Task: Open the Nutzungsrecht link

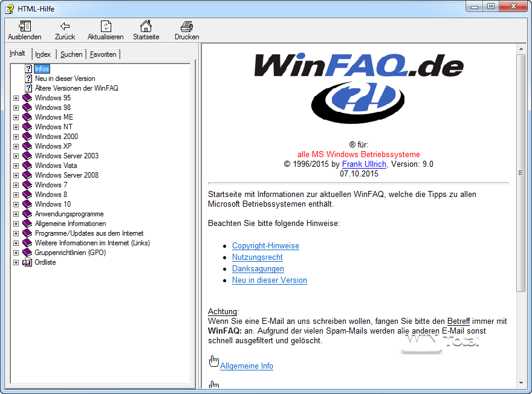Action: [x=257, y=257]
